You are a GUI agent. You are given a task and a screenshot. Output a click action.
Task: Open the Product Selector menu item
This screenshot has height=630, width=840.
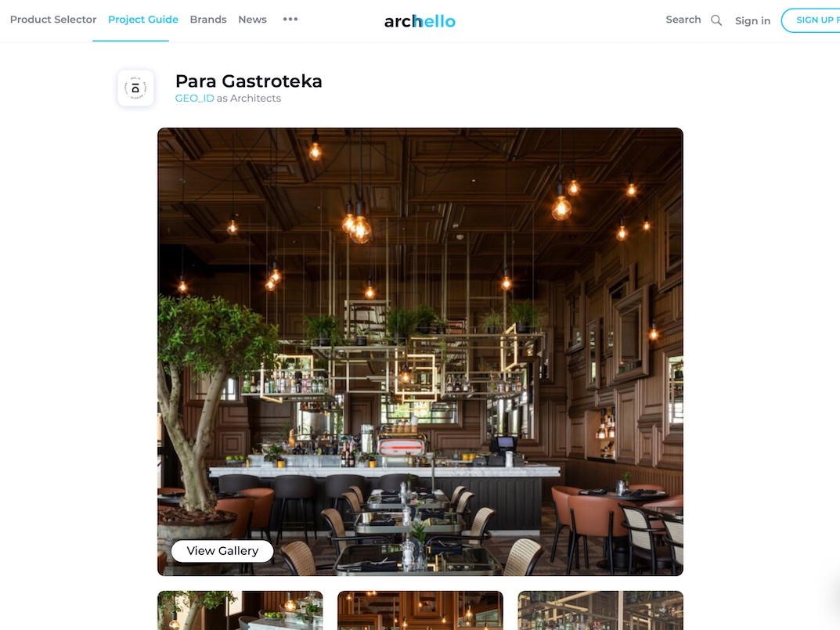click(53, 20)
